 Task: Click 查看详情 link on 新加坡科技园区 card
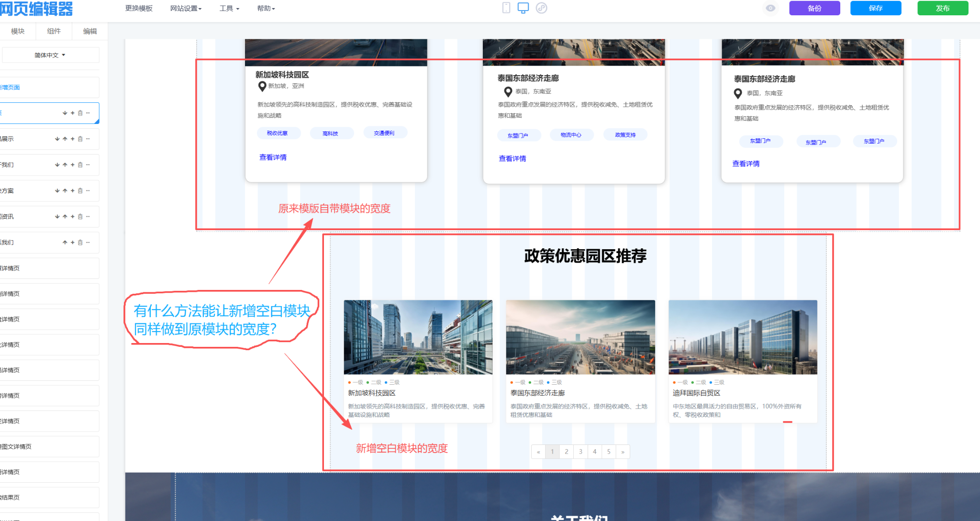click(x=273, y=157)
